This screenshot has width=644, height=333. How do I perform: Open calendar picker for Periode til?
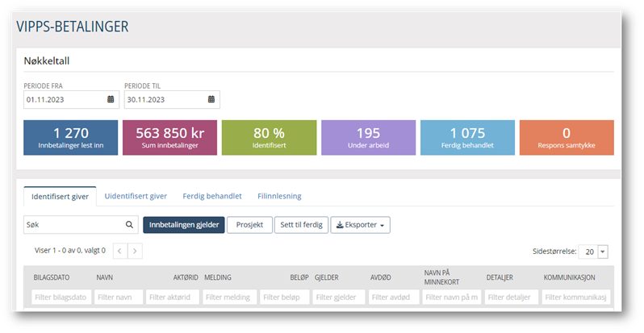coord(211,99)
